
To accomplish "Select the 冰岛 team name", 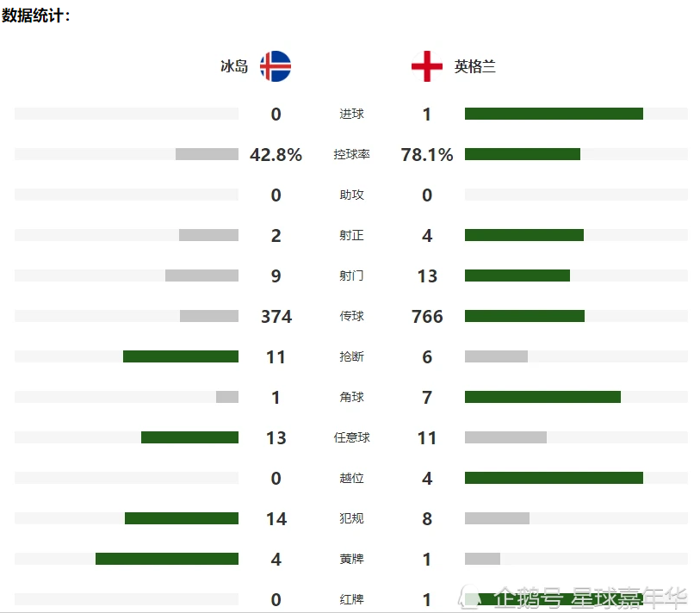I will [234, 66].
